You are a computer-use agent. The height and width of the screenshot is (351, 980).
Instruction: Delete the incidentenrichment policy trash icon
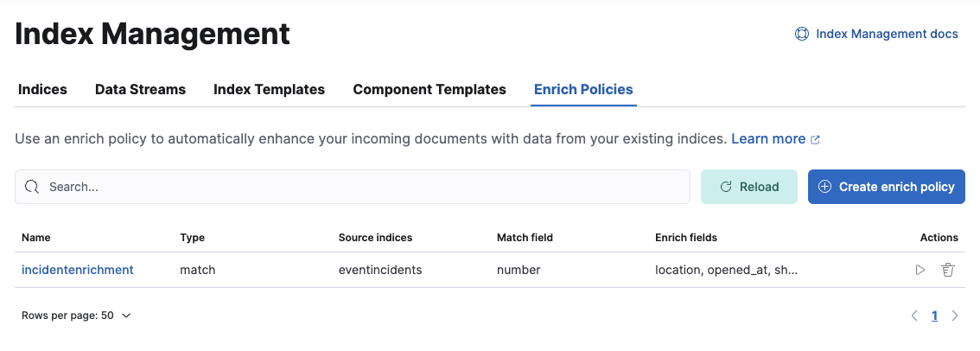pyautogui.click(x=947, y=270)
